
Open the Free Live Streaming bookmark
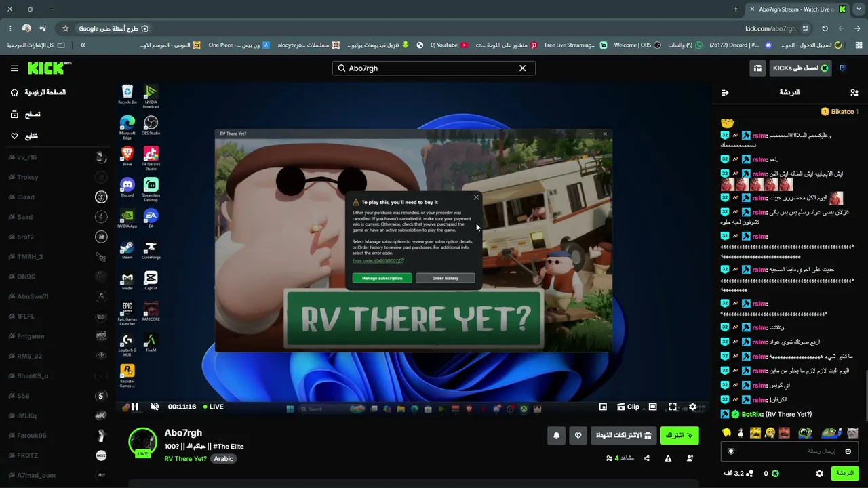pos(575,45)
